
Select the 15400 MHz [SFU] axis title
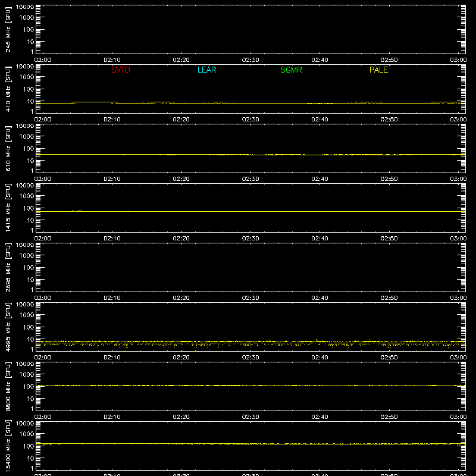tap(8, 446)
